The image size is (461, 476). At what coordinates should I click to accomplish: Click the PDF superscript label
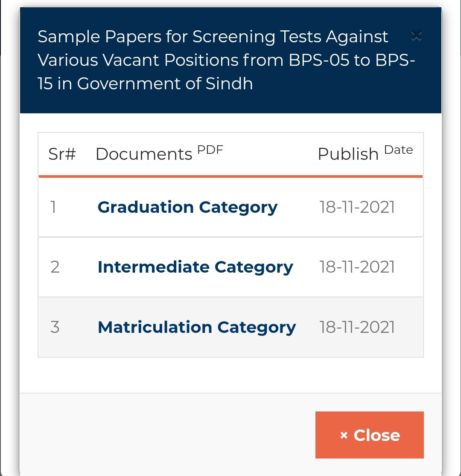pos(210,150)
